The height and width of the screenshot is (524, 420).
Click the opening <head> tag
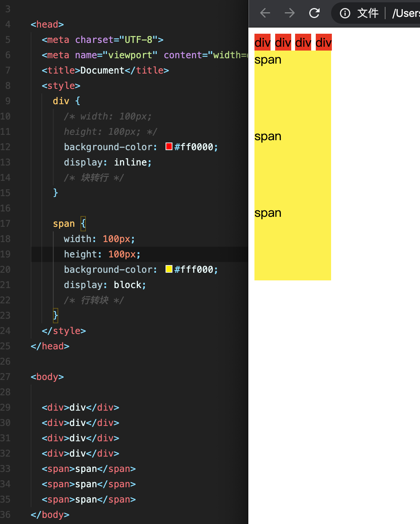47,24
